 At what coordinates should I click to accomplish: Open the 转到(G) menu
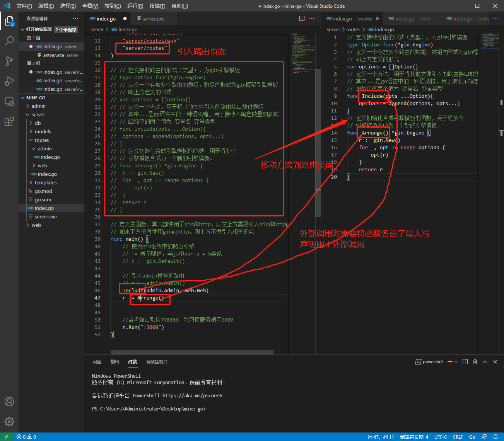point(113,6)
